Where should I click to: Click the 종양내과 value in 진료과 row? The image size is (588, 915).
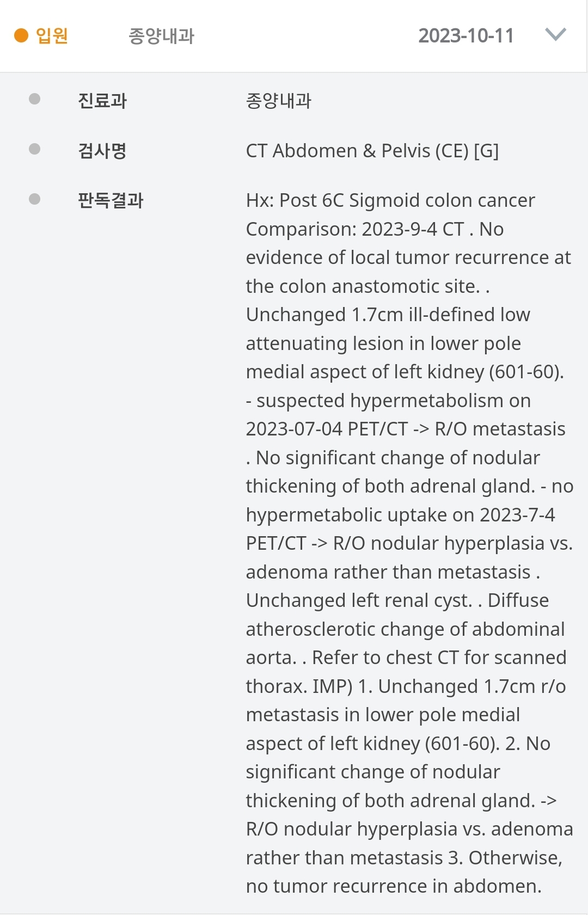[x=278, y=101]
